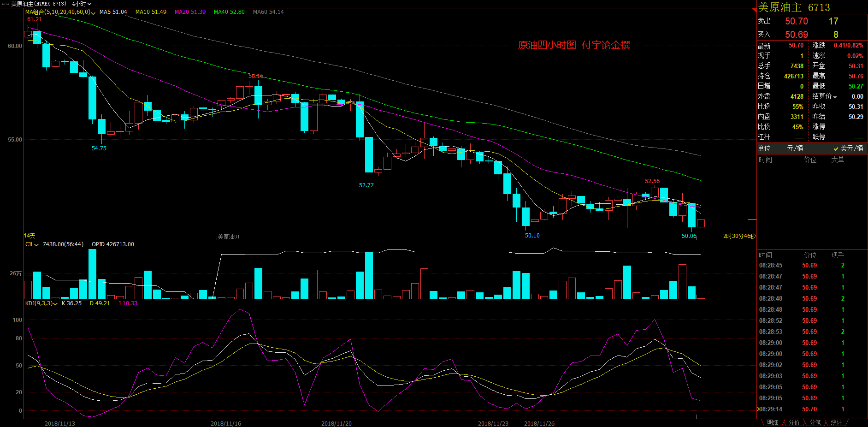Select the 08:28:45 tick row

click(x=812, y=265)
